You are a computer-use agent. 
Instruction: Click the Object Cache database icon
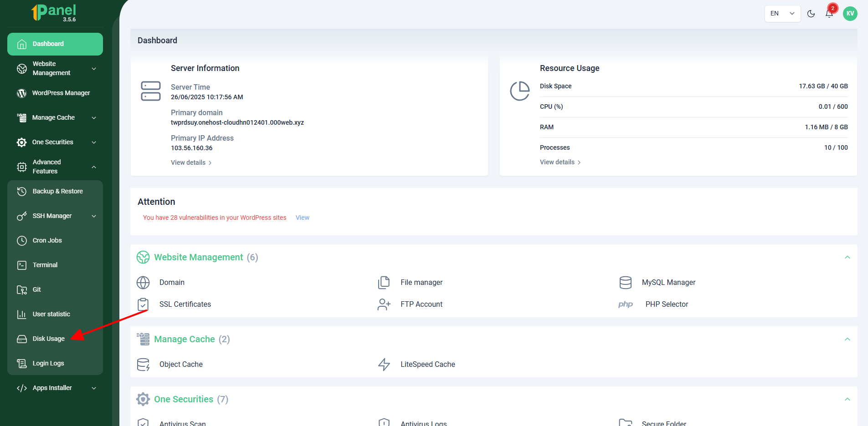143,365
